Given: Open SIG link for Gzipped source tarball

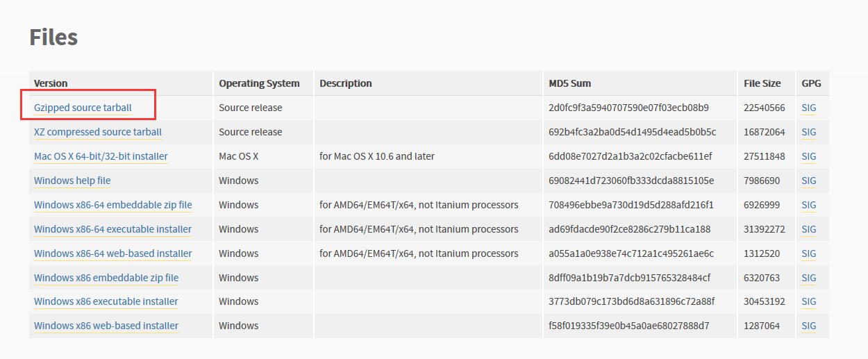Looking at the screenshot, I should point(809,108).
